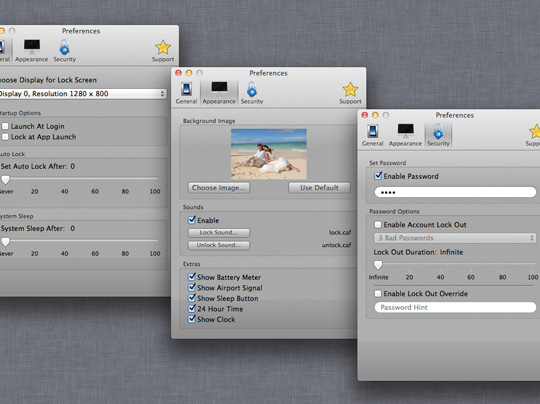This screenshot has width=540, height=404.
Task: Uncheck Enable under Sounds
Action: coord(192,220)
